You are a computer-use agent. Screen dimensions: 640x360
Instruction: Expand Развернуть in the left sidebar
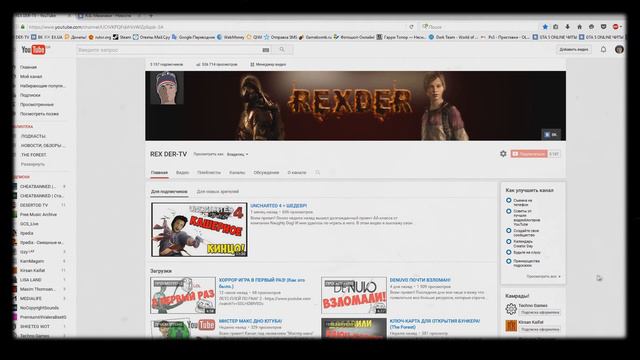coord(33,164)
